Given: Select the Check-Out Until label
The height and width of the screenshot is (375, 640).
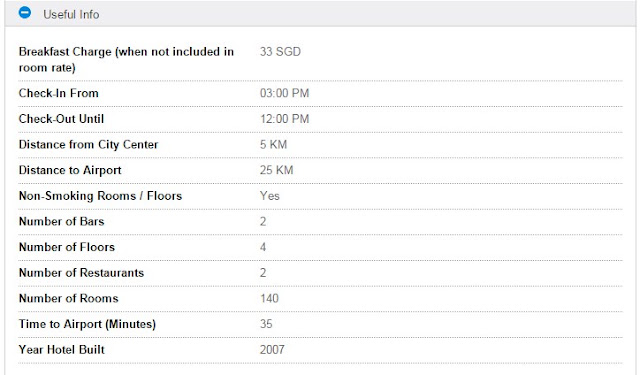Looking at the screenshot, I should tap(61, 119).
